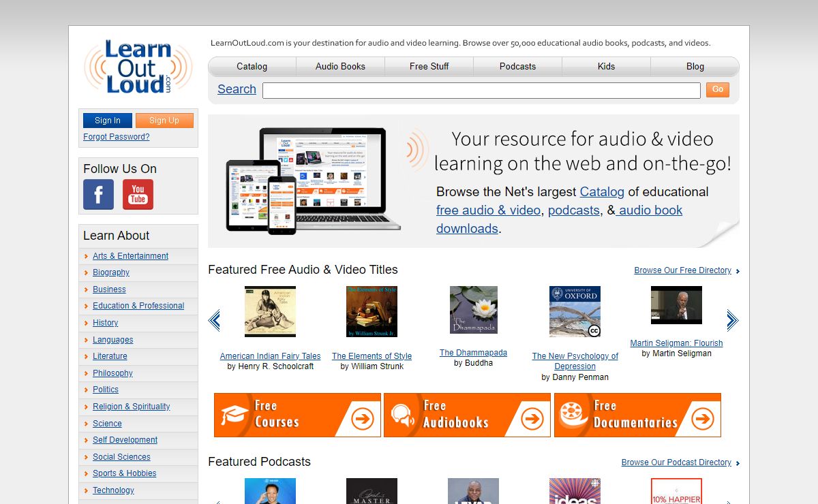Show previous featured free titles arrow
This screenshot has width=818, height=504.
coord(214,320)
